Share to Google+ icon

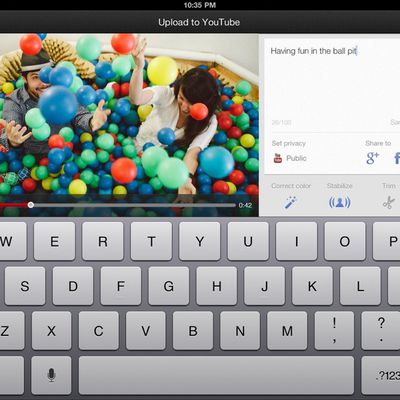[373, 158]
